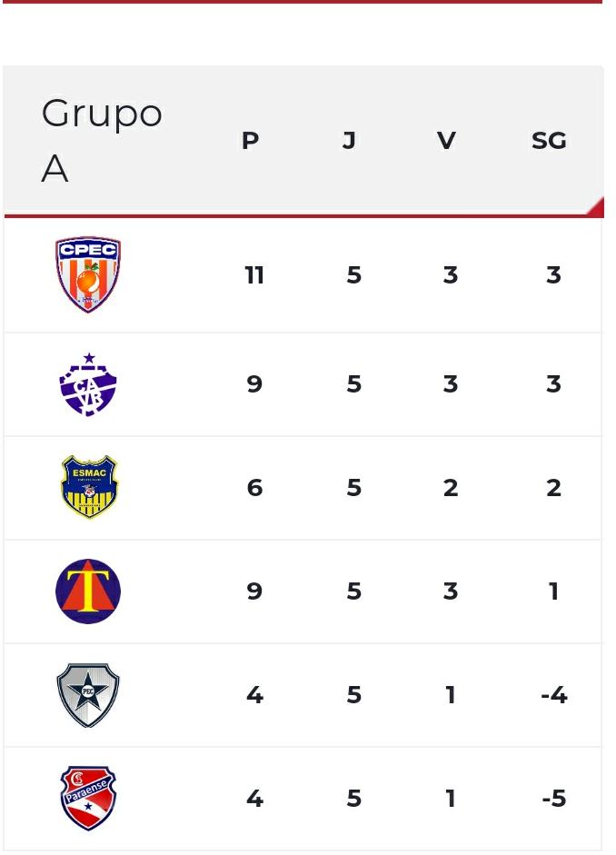616x855 pixels.
Task: Select the ESMAC team shield logo
Action: tap(89, 487)
